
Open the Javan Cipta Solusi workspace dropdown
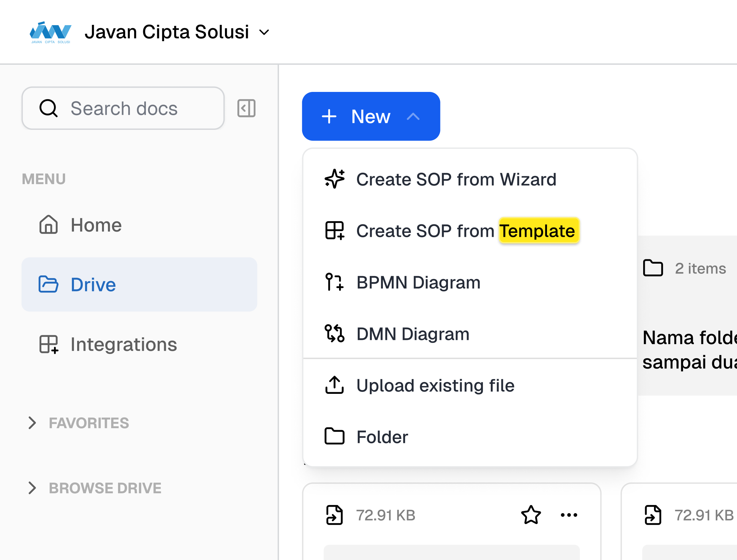point(264,32)
